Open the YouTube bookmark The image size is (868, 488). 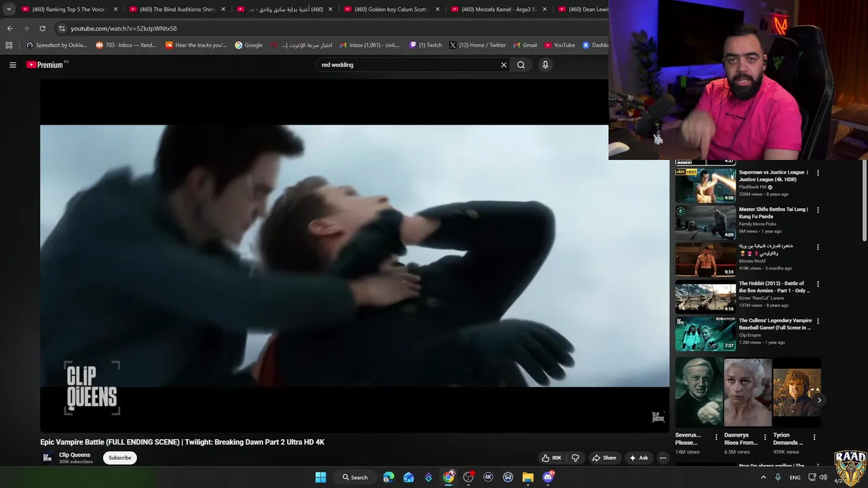559,45
